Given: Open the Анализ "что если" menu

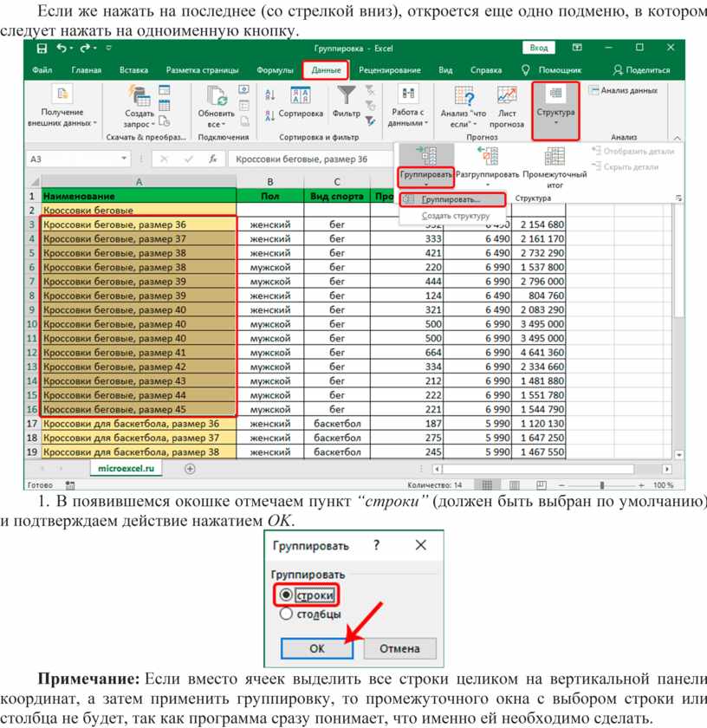Looking at the screenshot, I should [x=464, y=107].
